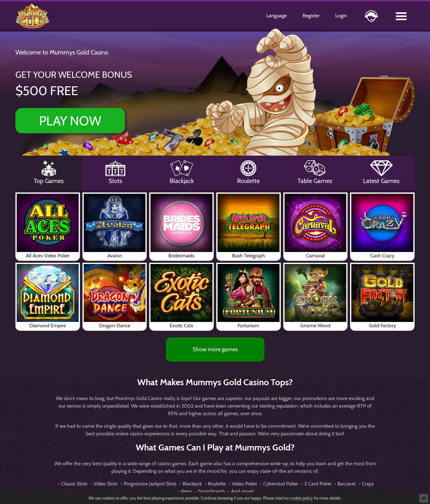
Task: Click the green PLAY NOW button
Action: click(70, 121)
